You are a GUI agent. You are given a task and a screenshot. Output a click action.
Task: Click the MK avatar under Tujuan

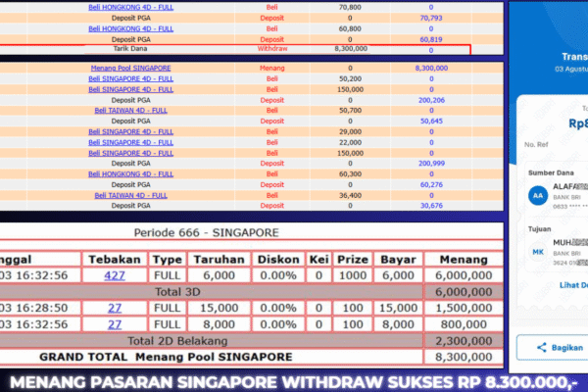(538, 252)
